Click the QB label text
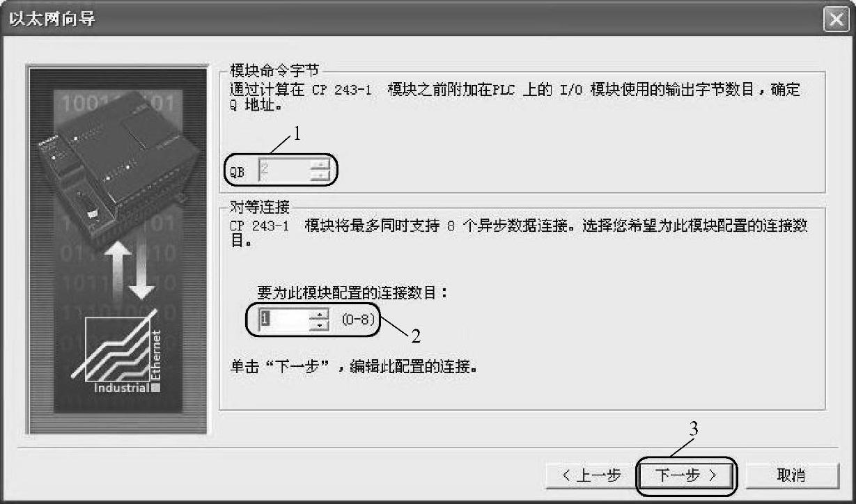This screenshot has width=856, height=504. point(238,174)
